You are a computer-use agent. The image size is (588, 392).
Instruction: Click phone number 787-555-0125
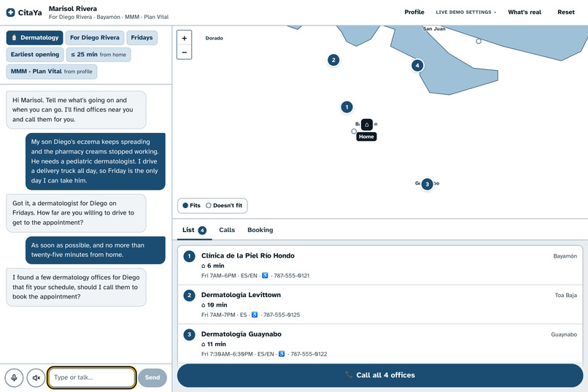pos(282,315)
